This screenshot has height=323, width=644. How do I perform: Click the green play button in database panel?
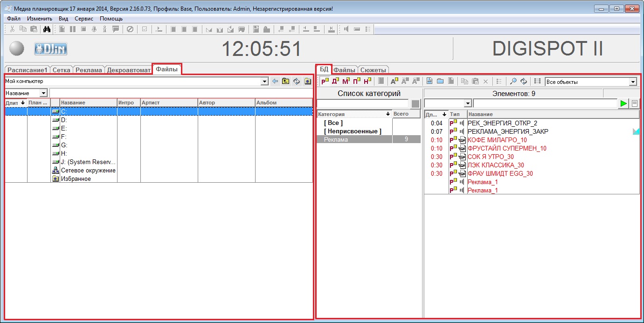click(x=624, y=103)
